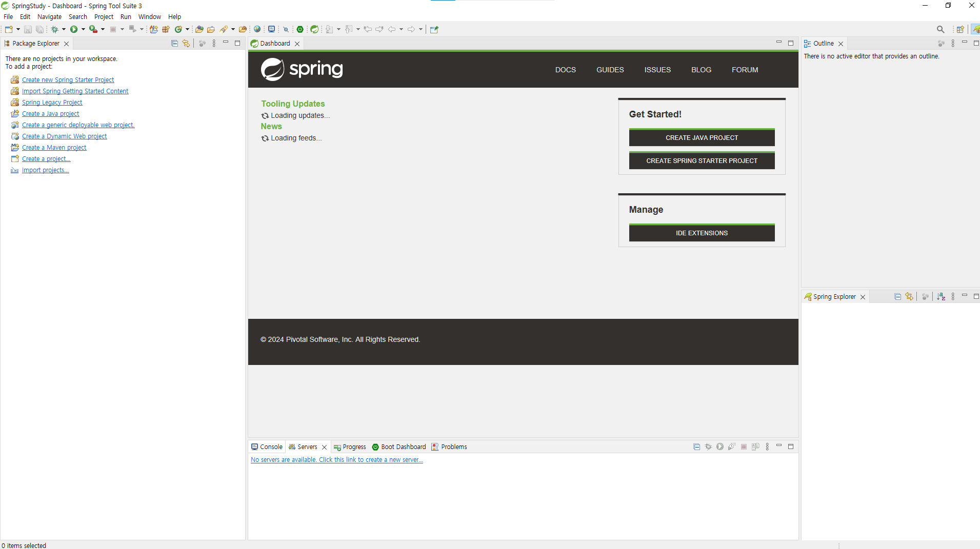Click the sort icon in Spring Explorer
This screenshot has width=980, height=549.
click(941, 297)
